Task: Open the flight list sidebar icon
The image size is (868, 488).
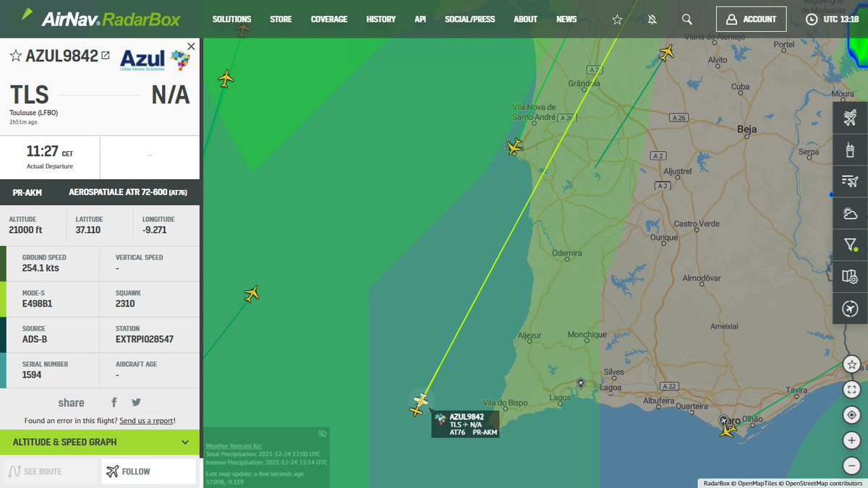Action: point(850,181)
